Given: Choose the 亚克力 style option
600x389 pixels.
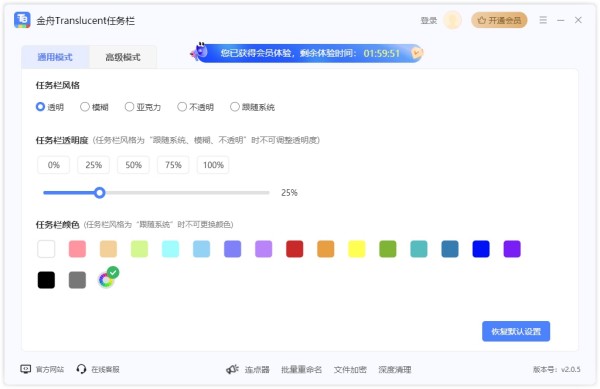Looking at the screenshot, I should [143, 107].
